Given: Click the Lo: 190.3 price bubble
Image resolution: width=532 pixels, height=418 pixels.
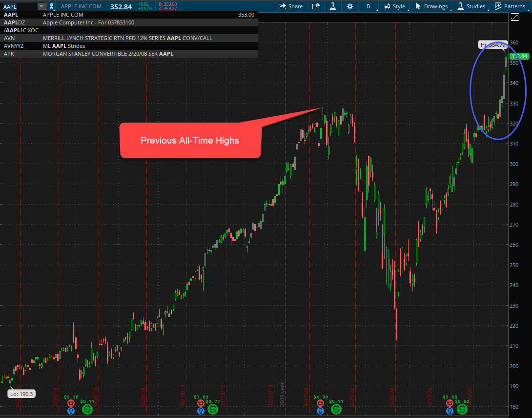Looking at the screenshot, I should [x=21, y=394].
